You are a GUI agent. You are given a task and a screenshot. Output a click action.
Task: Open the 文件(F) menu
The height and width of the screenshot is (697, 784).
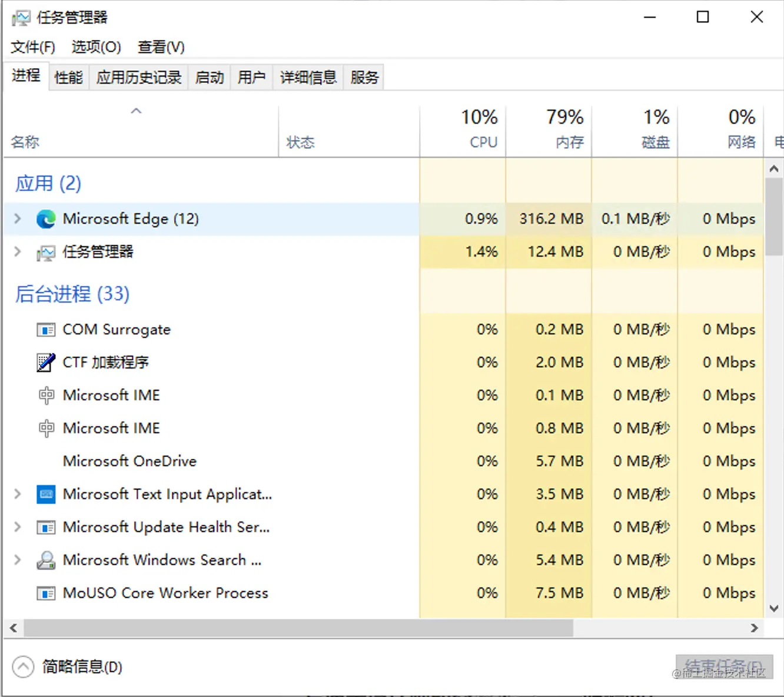pyautogui.click(x=33, y=47)
